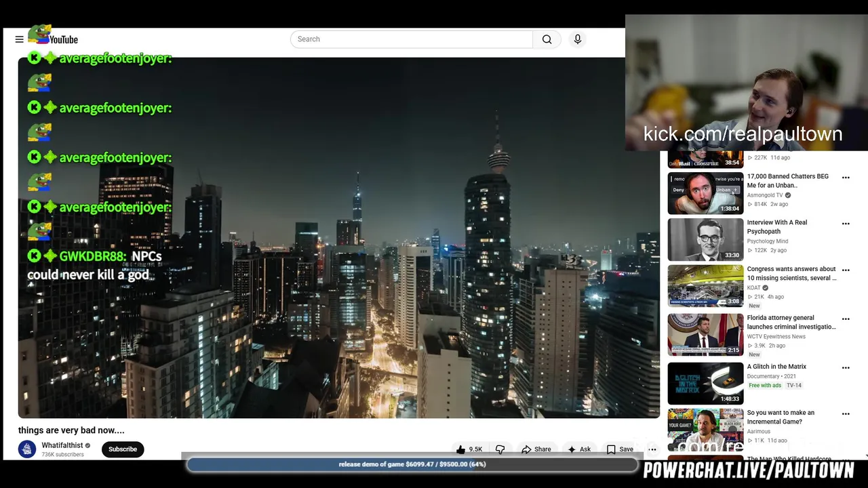This screenshot has height=488, width=868.
Task: Open '17,000 Banned Chatters BEG Me for an Unban' title
Action: coord(787,180)
